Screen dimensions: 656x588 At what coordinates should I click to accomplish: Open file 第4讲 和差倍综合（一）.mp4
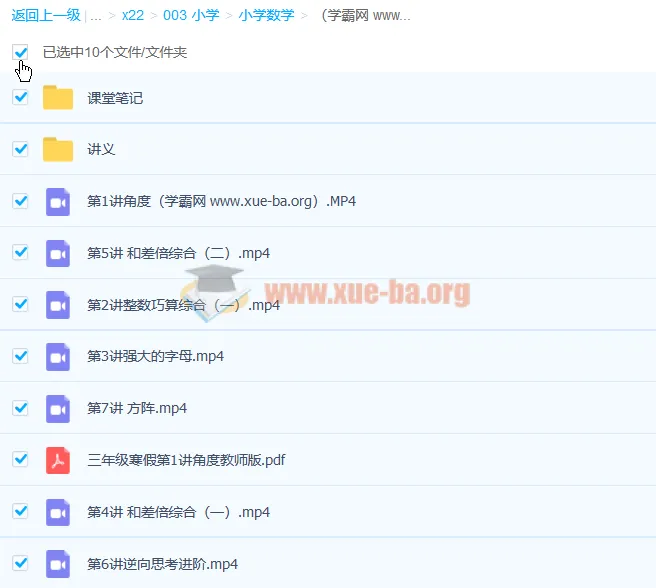[x=178, y=512]
